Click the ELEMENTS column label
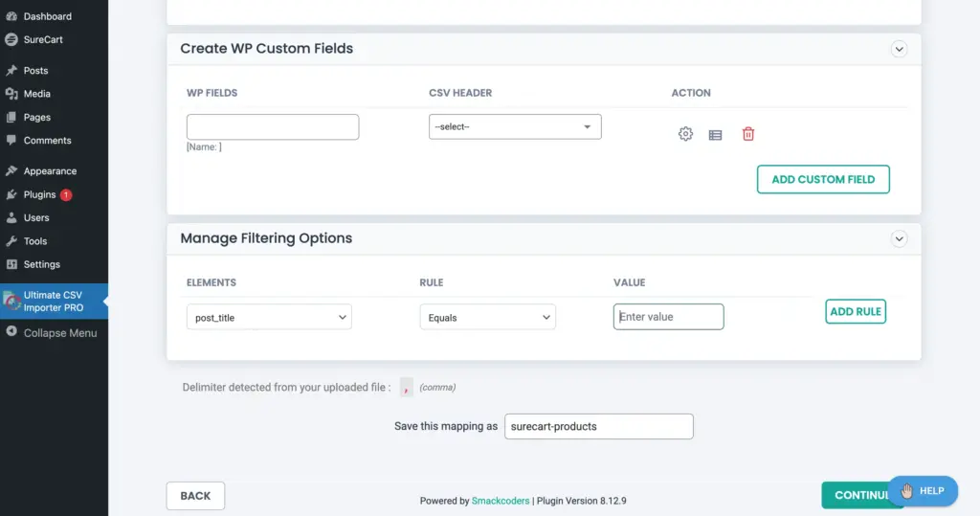This screenshot has height=516, width=980. click(212, 282)
